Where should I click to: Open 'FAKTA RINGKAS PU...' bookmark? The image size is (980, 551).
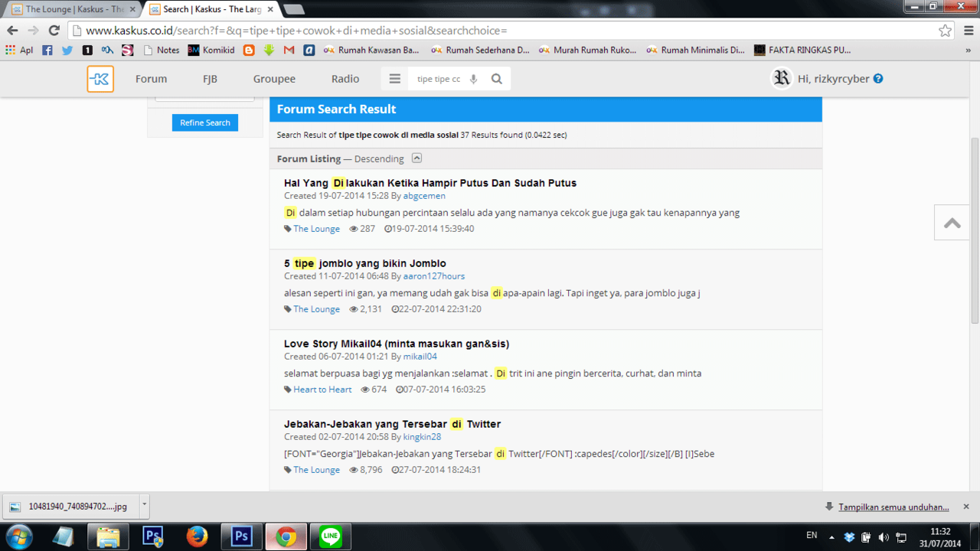click(802, 50)
